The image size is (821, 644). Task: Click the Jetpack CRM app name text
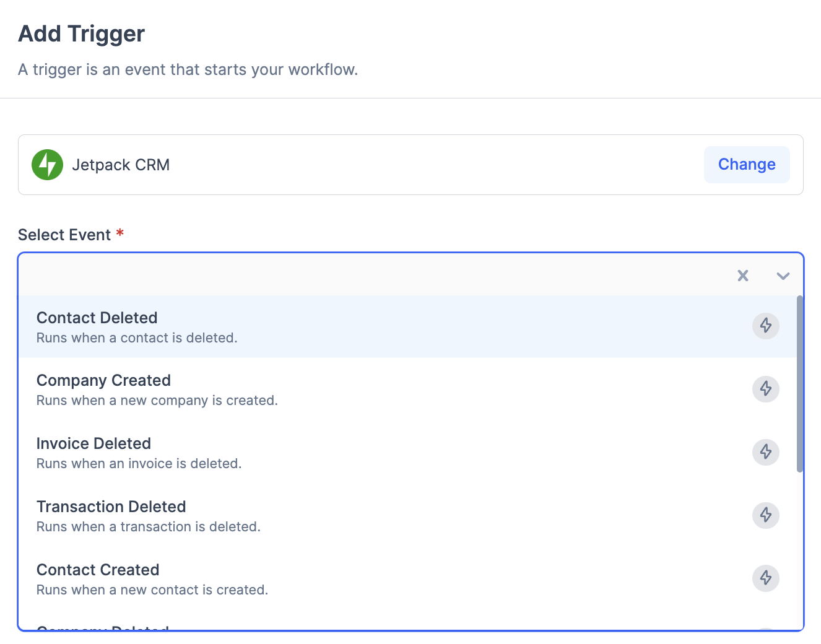121,165
